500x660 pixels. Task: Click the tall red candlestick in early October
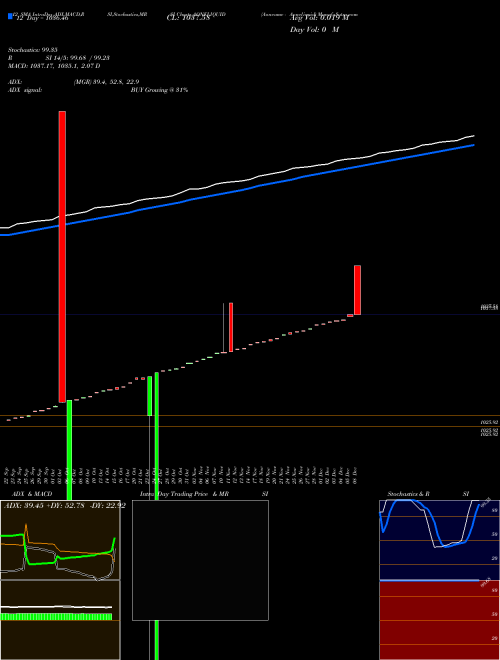pos(62,257)
